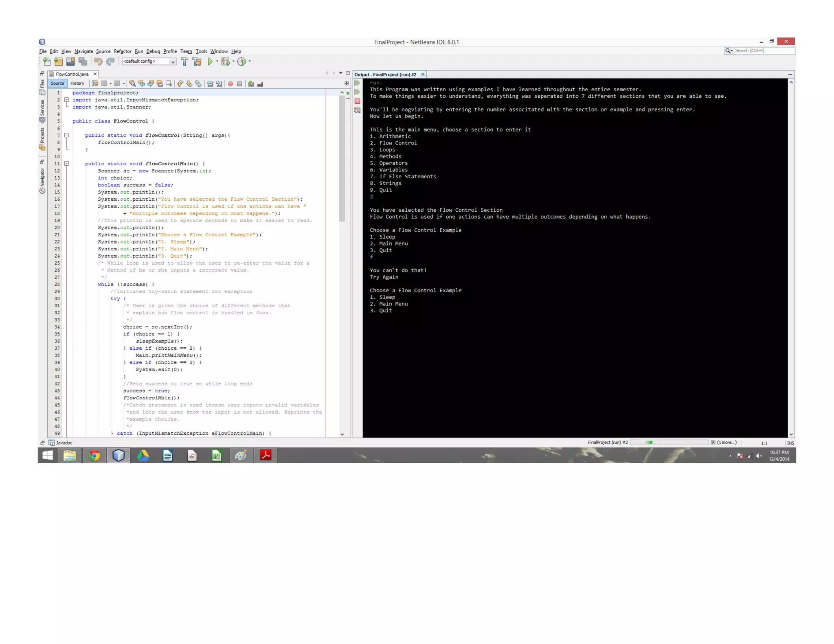Run the project with green play button

pos(210,61)
